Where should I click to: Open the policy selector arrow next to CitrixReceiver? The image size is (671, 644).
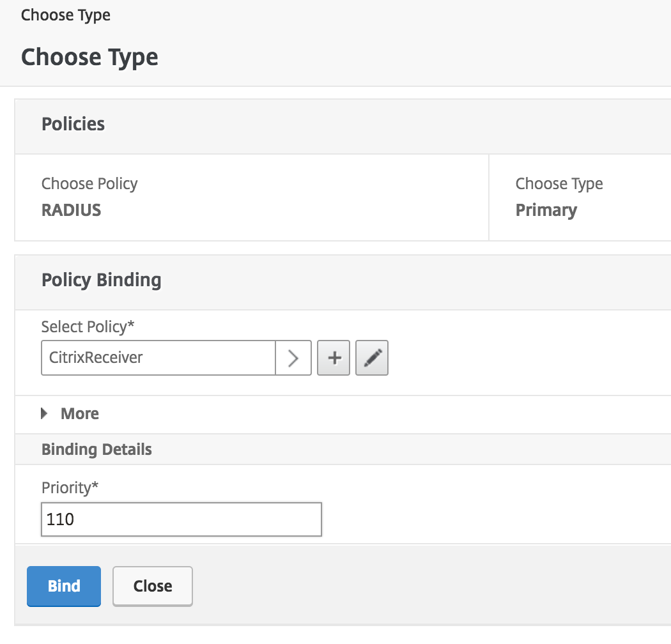pyautogui.click(x=293, y=358)
